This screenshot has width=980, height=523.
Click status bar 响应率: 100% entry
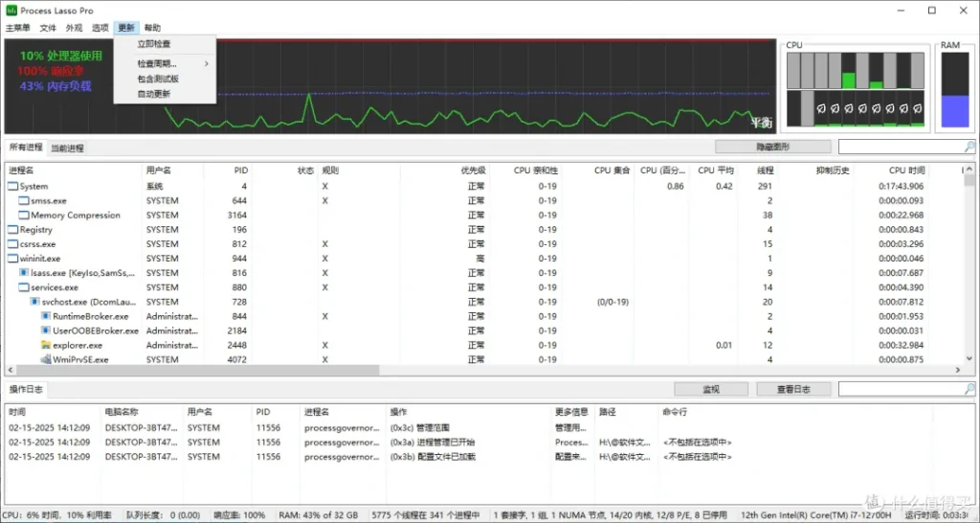point(239,515)
